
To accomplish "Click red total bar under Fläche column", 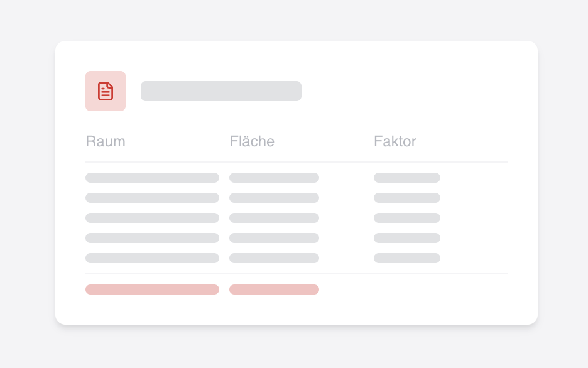I will click(274, 290).
